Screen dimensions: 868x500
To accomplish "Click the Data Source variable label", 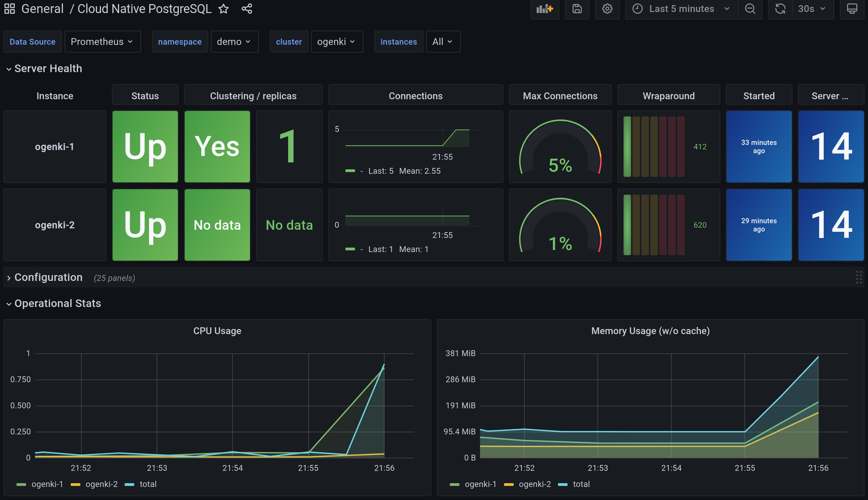I will [32, 42].
